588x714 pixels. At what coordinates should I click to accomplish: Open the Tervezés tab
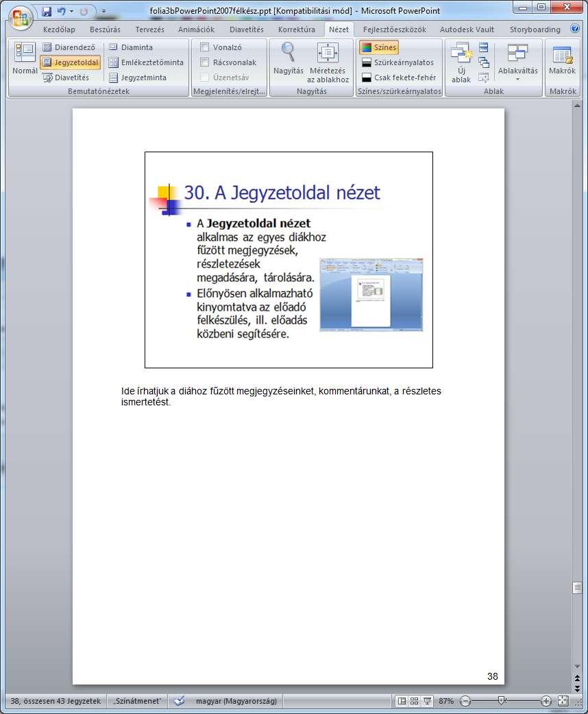[149, 29]
